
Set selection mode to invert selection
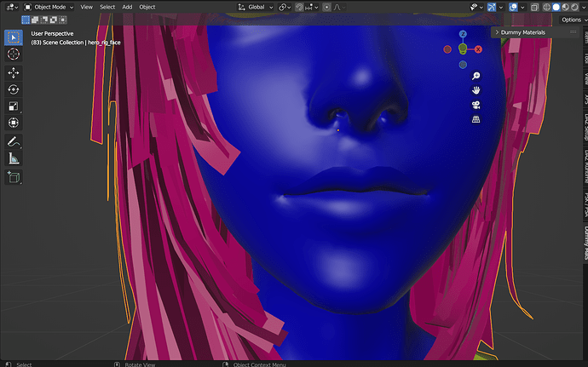pyautogui.click(x=54, y=20)
